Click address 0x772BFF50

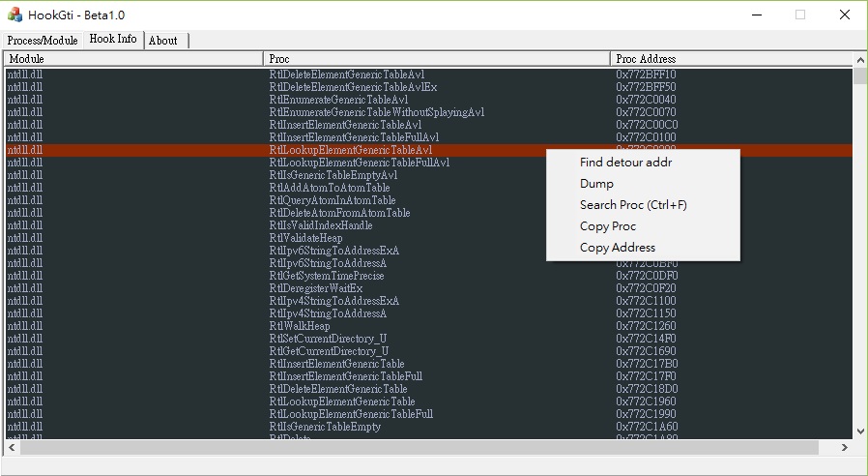[646, 87]
